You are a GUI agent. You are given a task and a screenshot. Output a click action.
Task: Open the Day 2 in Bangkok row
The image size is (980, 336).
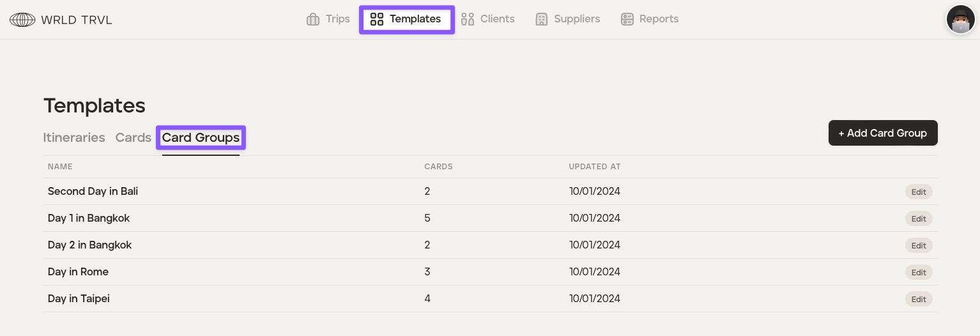89,245
